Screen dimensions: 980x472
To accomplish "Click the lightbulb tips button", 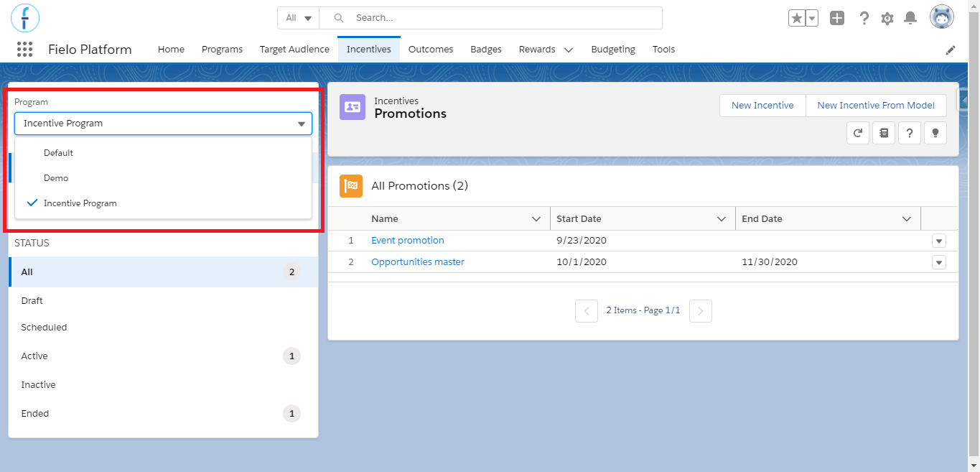I will (935, 133).
